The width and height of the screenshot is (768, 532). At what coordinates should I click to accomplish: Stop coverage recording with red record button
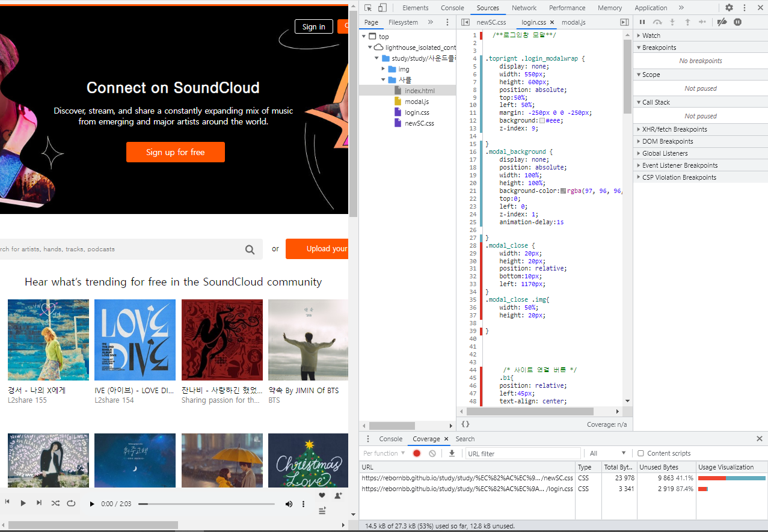coord(417,453)
